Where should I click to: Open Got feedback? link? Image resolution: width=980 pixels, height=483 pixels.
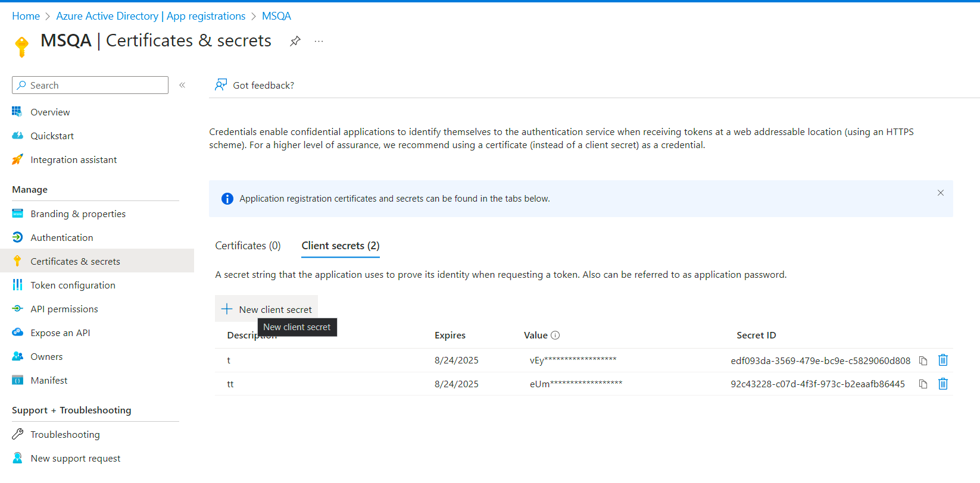255,85
